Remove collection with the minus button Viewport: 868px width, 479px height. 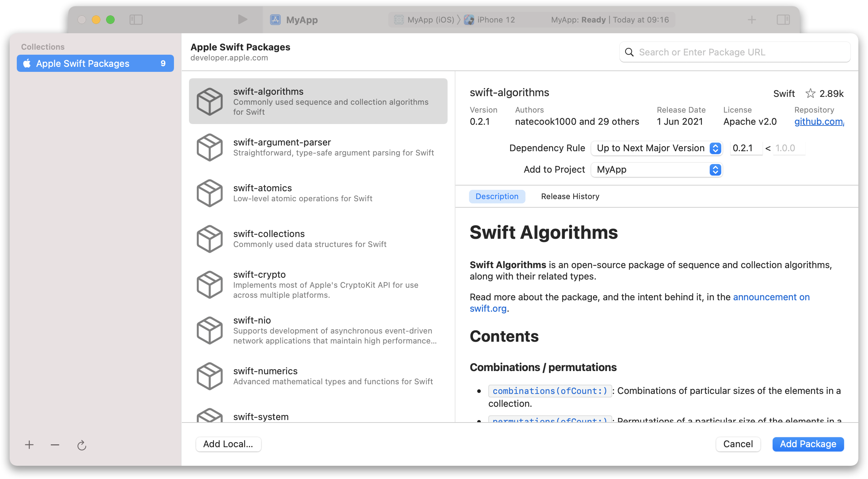click(55, 445)
